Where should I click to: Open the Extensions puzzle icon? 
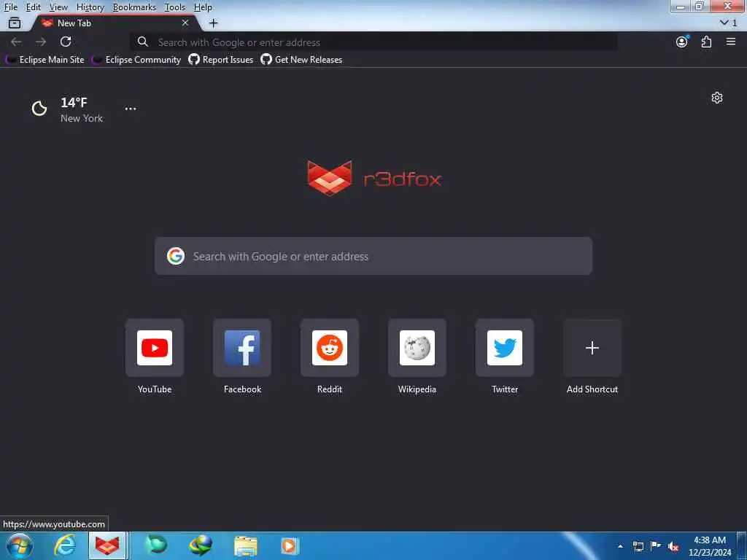click(706, 42)
